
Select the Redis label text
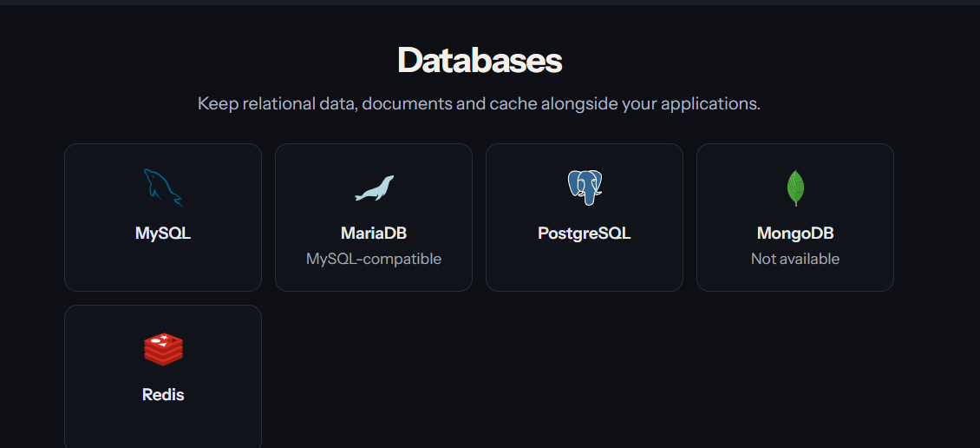tap(163, 395)
